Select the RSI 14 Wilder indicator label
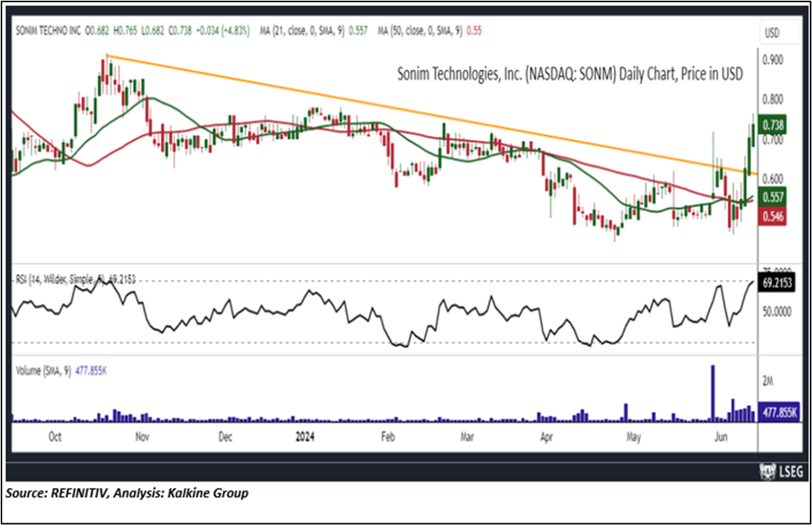Image resolution: width=812 pixels, height=525 pixels. click(x=76, y=279)
